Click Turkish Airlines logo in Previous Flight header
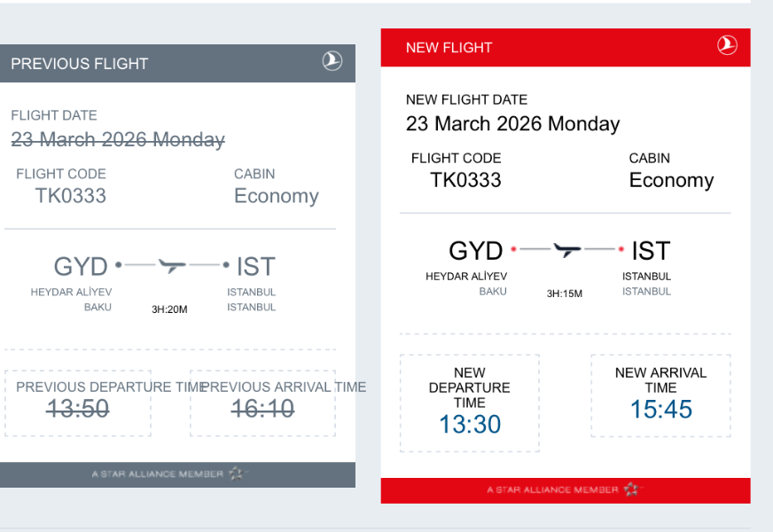 332,61
